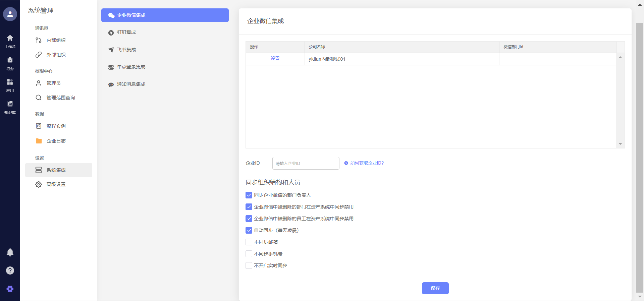Click the 企业ID input field
Viewport: 644px width, 301px height.
click(306, 163)
